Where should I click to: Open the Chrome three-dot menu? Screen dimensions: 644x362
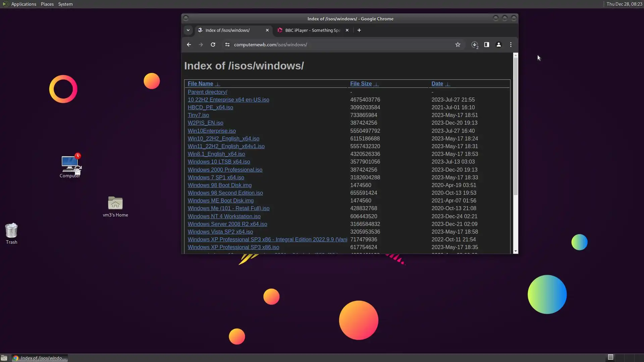(x=511, y=45)
